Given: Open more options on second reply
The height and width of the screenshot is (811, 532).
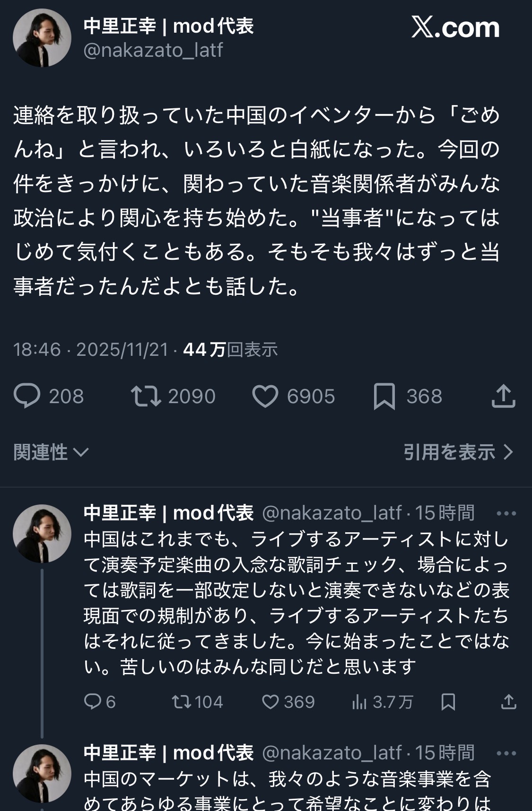Looking at the screenshot, I should [x=506, y=753].
